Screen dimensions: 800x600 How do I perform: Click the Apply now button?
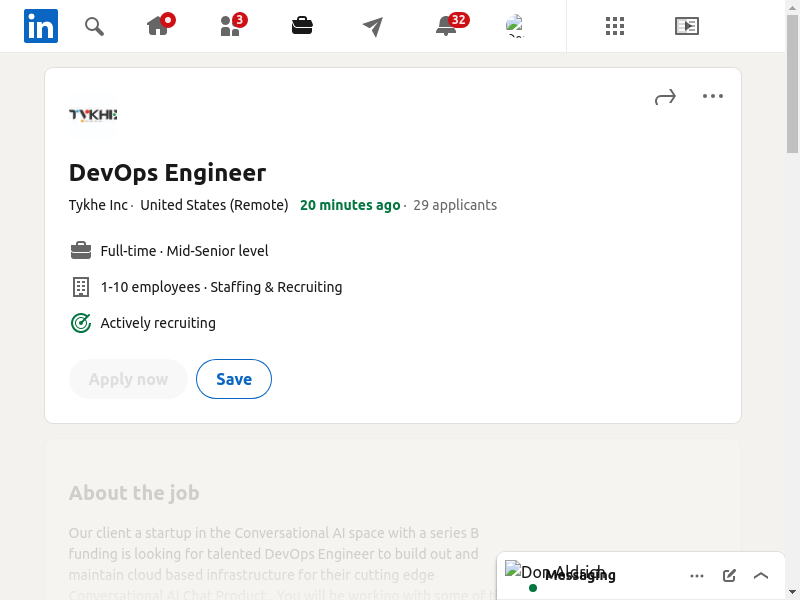coord(128,379)
